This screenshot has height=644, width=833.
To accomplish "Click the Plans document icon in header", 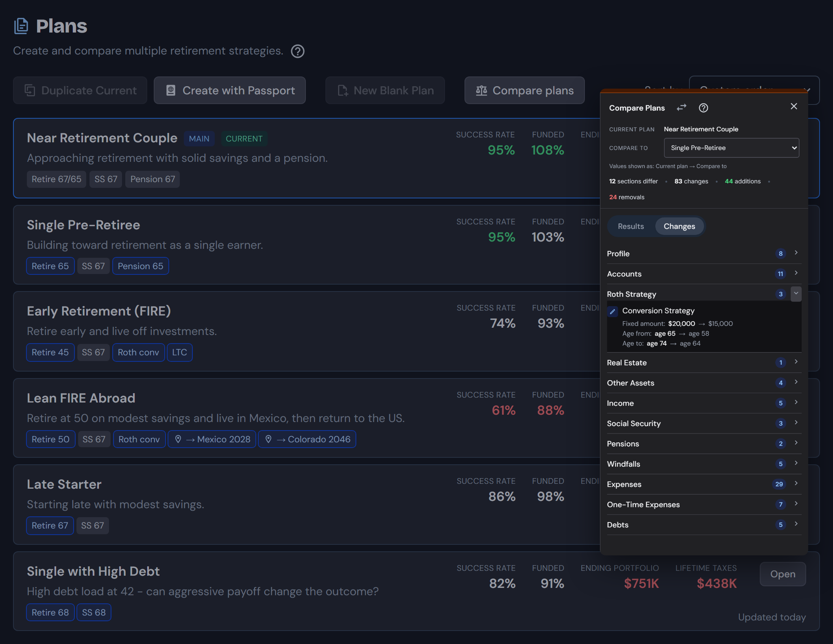I will [21, 26].
